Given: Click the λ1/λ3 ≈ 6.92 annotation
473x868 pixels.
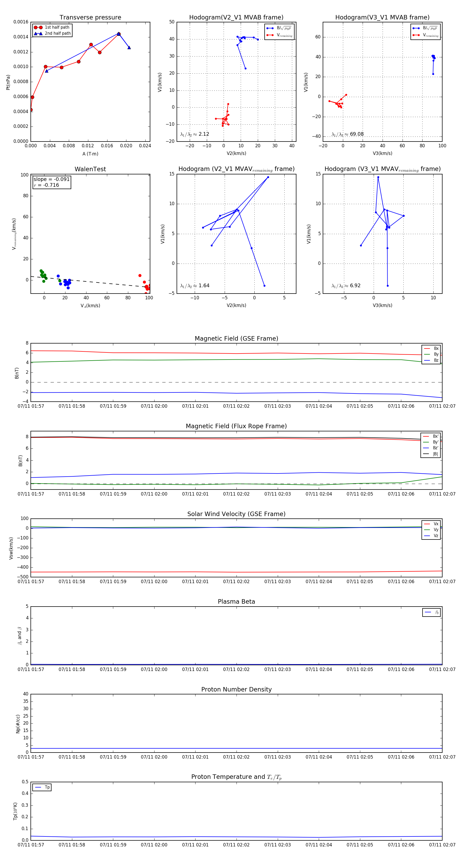Looking at the screenshot, I should pyautogui.click(x=346, y=286).
